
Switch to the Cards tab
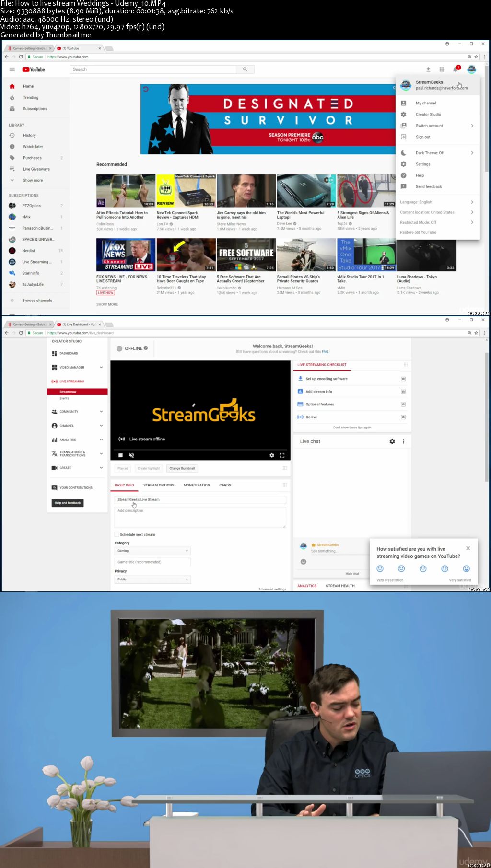pyautogui.click(x=225, y=485)
